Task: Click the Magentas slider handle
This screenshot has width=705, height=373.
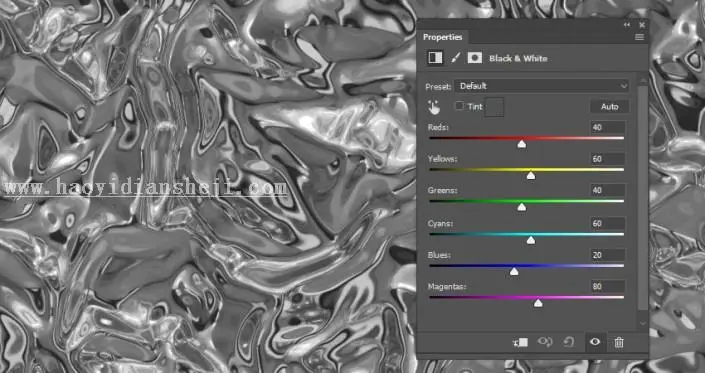Action: pyautogui.click(x=538, y=303)
